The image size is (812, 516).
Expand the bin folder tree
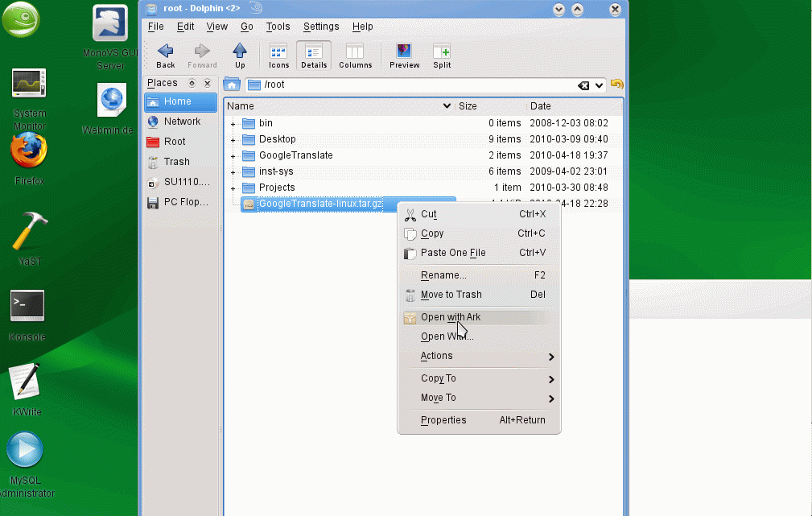pos(233,124)
